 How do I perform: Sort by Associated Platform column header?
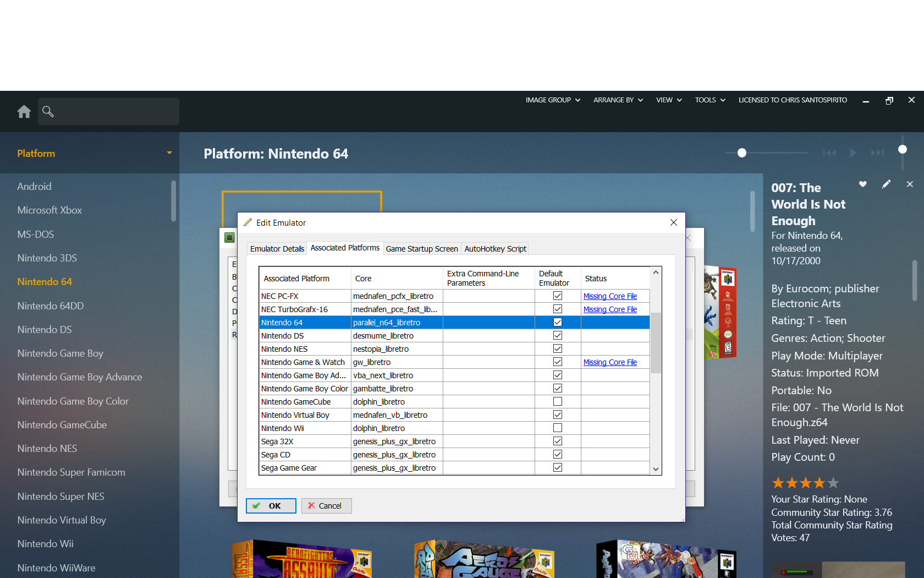[305, 279]
